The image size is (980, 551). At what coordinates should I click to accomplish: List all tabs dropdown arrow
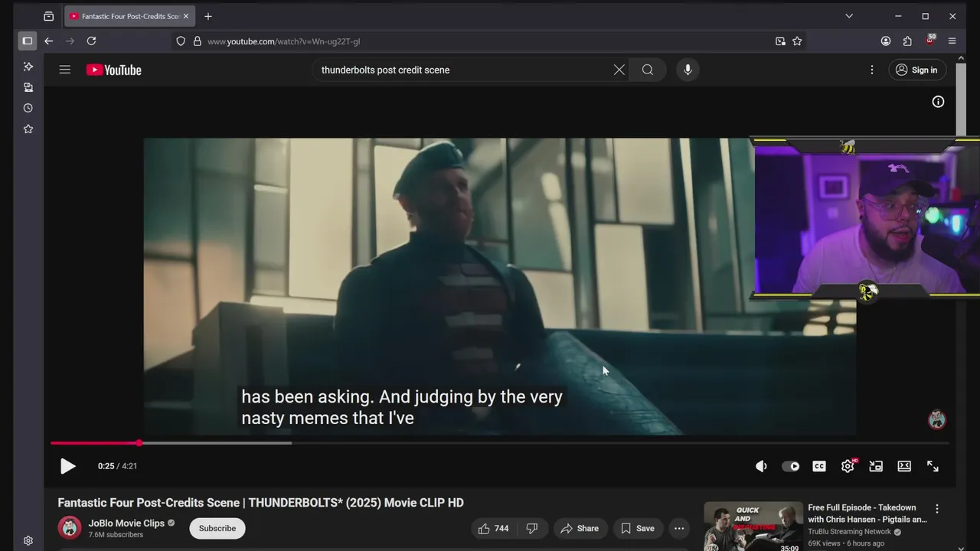tap(849, 16)
